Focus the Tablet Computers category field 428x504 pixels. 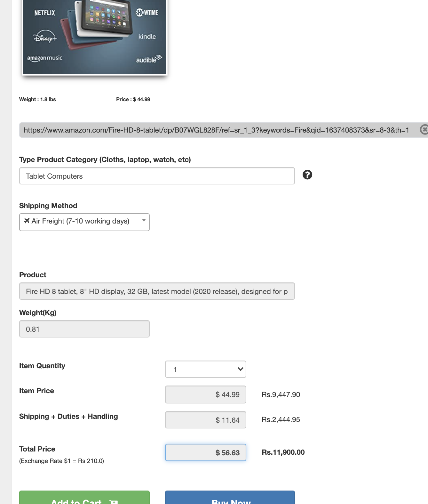coord(157,176)
